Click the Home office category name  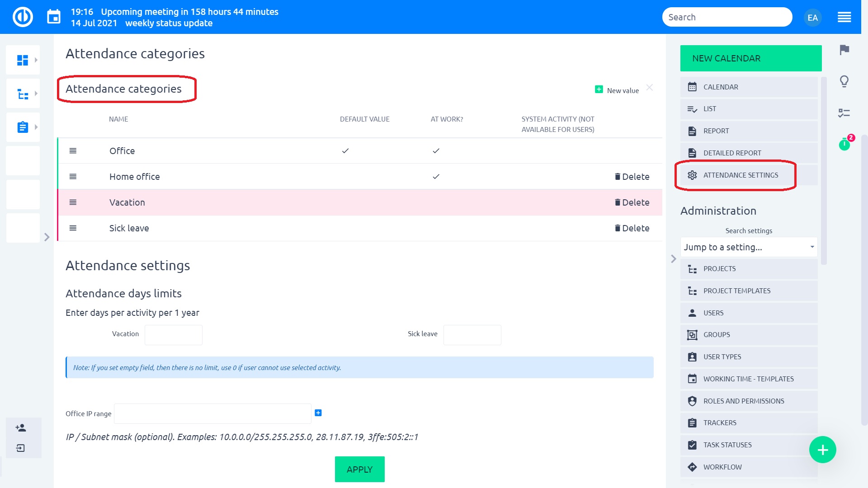(135, 177)
